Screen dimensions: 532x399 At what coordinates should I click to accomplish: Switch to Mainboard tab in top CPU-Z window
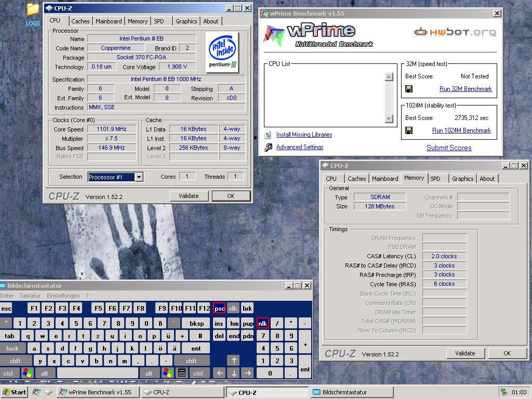(x=109, y=21)
